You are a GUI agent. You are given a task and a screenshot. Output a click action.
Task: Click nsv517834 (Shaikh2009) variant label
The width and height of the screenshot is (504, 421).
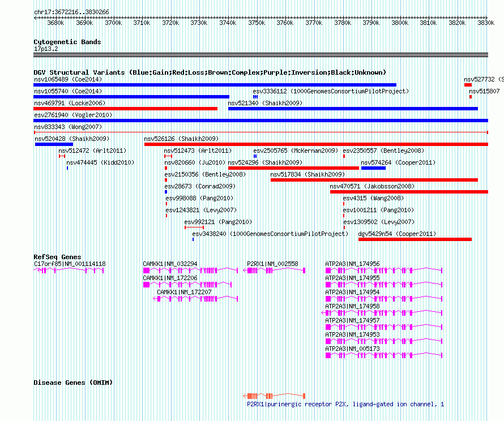coord(307,174)
